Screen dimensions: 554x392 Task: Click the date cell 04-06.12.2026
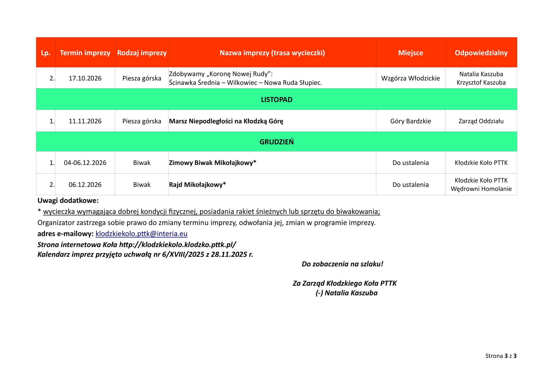point(85,163)
